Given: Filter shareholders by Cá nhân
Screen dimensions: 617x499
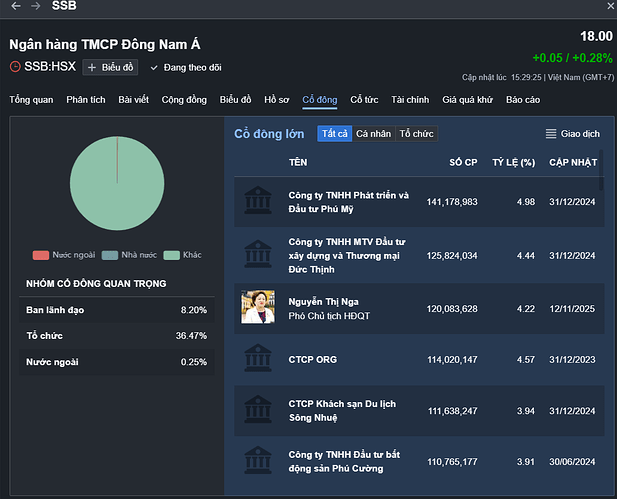Looking at the screenshot, I should (x=373, y=133).
